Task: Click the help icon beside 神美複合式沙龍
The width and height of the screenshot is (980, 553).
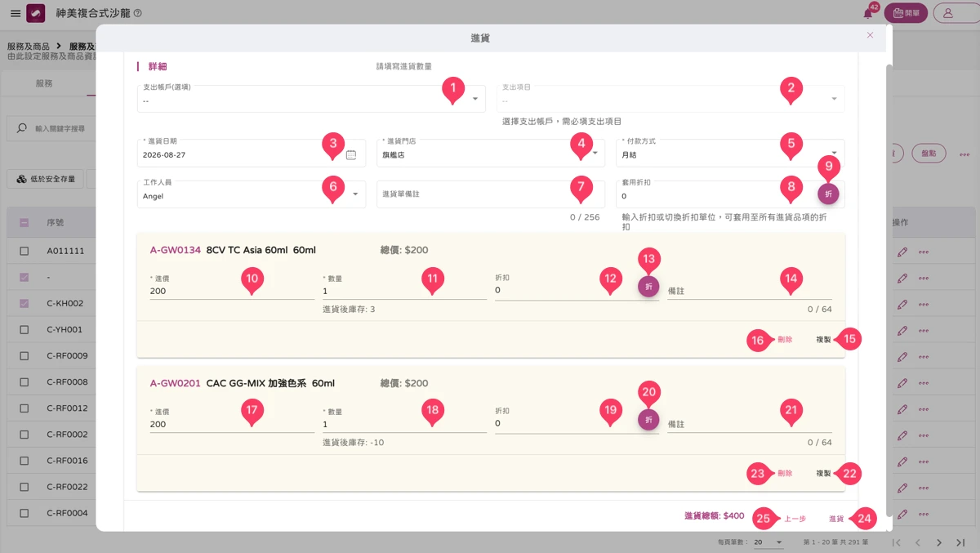Action: (x=137, y=14)
